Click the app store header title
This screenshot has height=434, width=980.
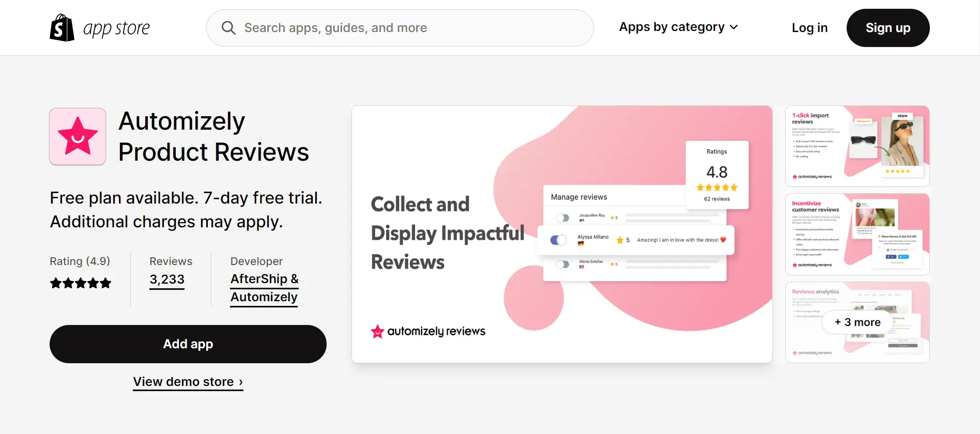point(116,28)
